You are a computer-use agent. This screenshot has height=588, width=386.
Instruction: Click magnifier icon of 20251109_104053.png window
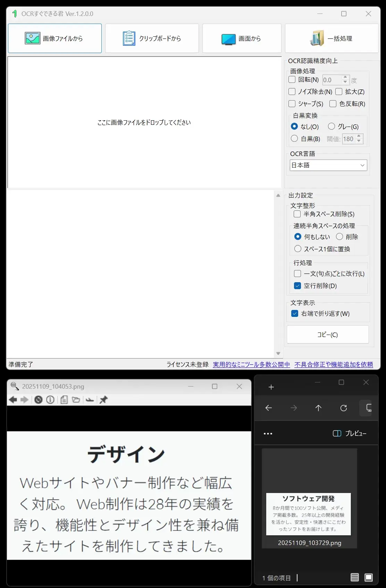(15, 386)
